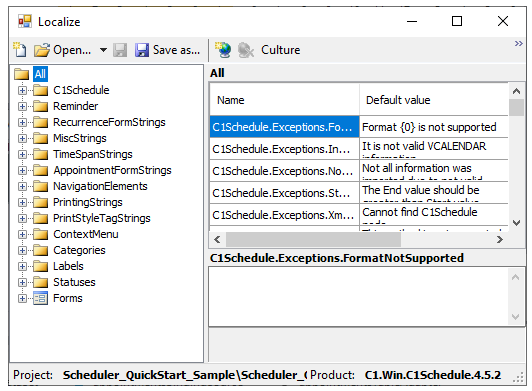Viewport: 532px width, 391px height.
Task: Click the Remove culture globe icon
Action: click(246, 50)
